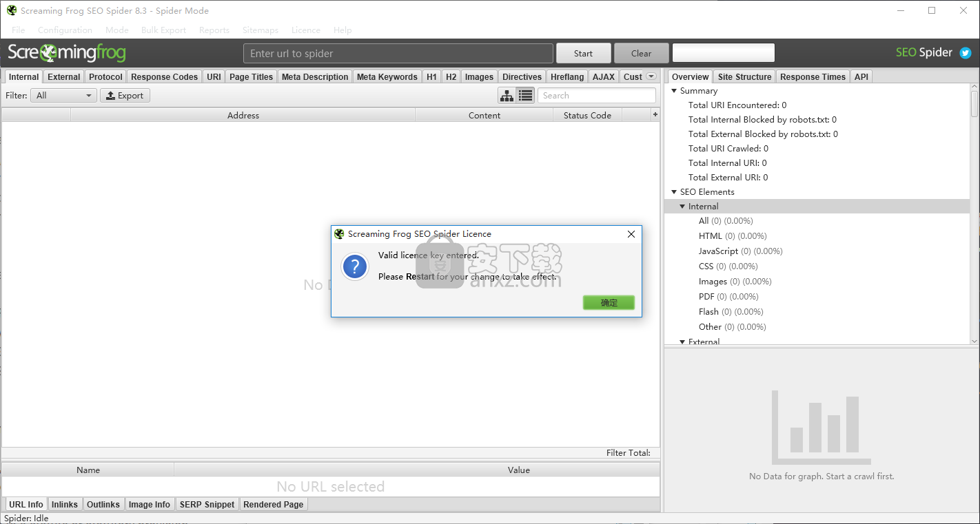Open the Filter All dropdown
The image size is (980, 524).
(x=63, y=96)
